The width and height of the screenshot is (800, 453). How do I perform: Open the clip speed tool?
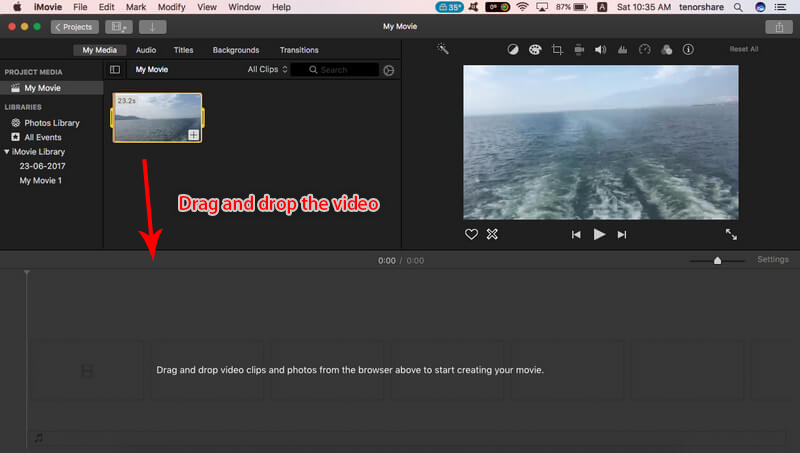tap(644, 49)
